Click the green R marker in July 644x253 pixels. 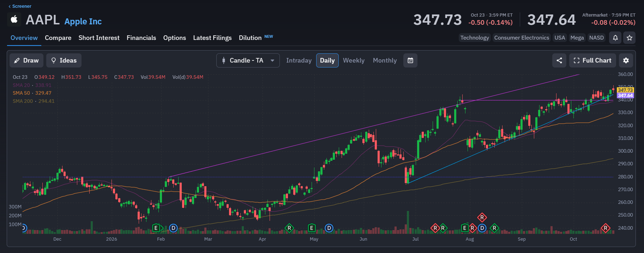(443, 228)
